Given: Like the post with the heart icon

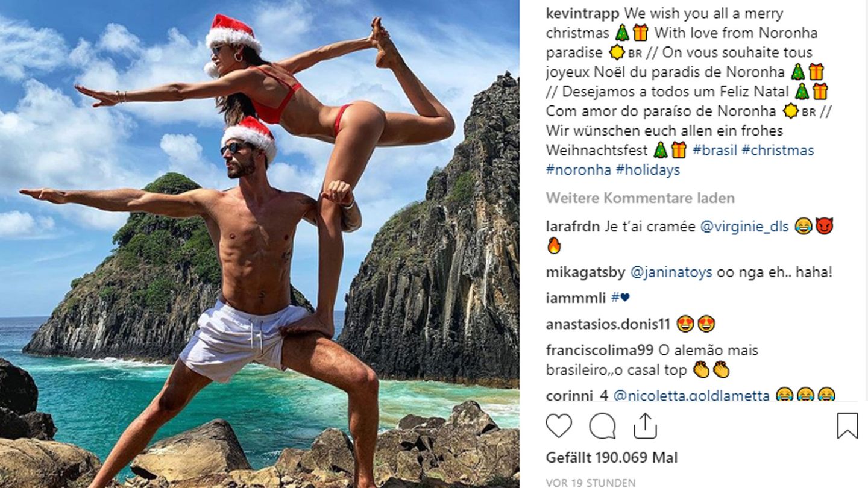Looking at the screenshot, I should coord(559,426).
